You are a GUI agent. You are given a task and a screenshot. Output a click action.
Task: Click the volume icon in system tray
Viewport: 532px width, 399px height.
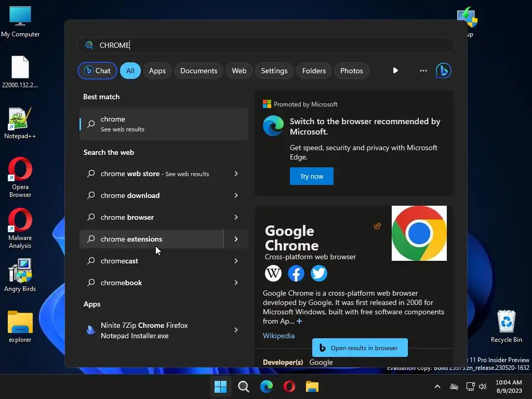click(483, 387)
